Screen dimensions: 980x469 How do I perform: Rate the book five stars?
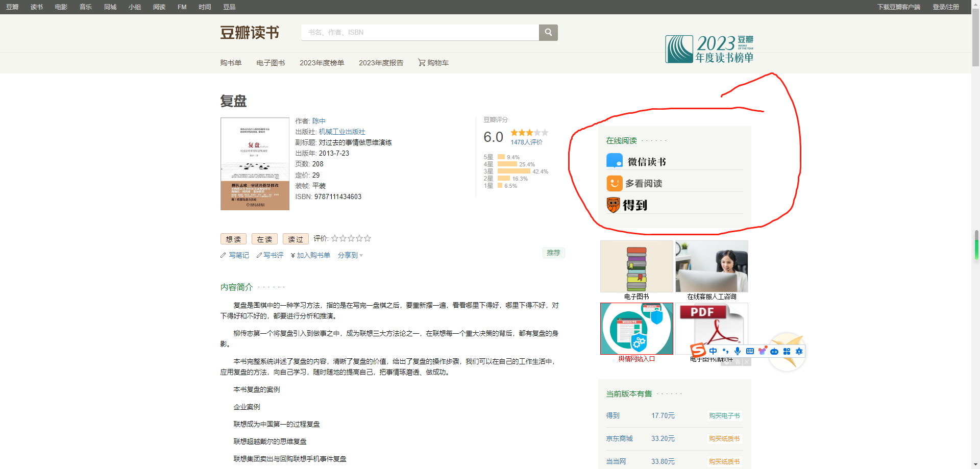[367, 238]
